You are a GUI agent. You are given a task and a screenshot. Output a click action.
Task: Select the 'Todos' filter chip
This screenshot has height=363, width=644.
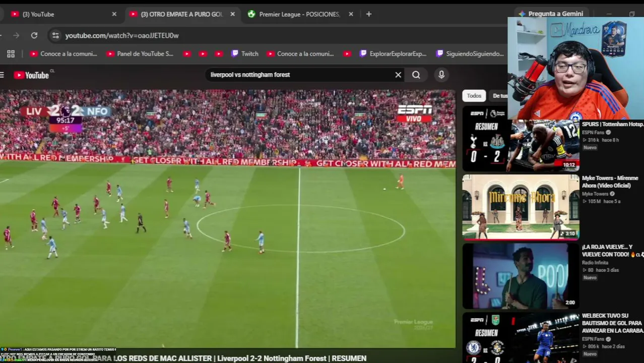click(474, 96)
